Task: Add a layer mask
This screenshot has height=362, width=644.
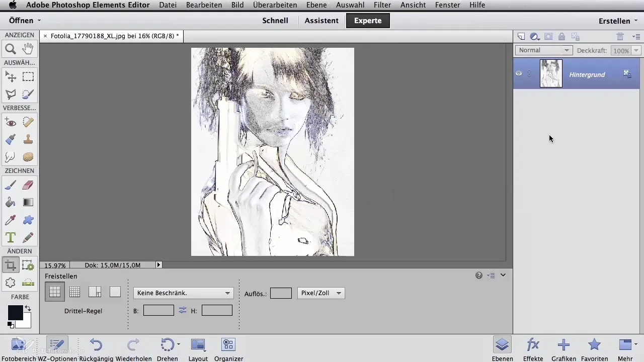Action: (x=548, y=37)
